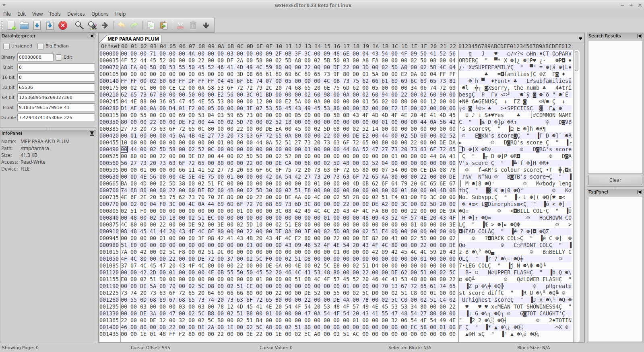Enable the Big Endian checkbox
Image resolution: width=644 pixels, height=352 pixels.
click(x=41, y=46)
